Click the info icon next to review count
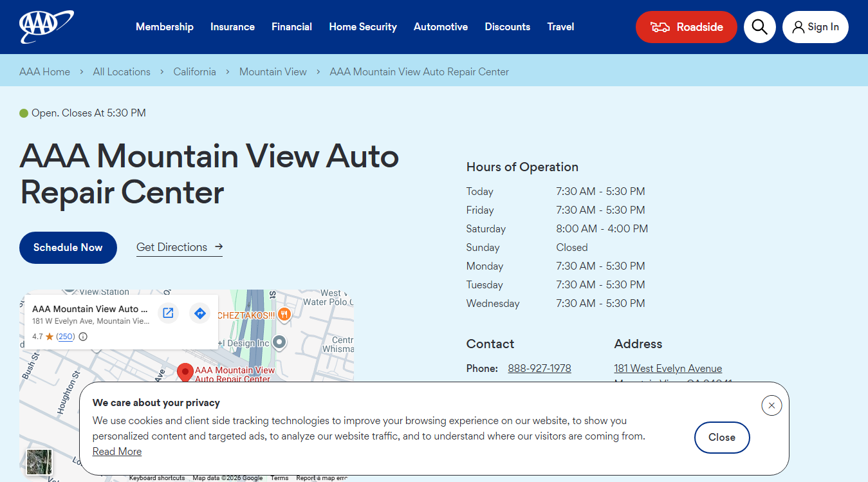Image resolution: width=868 pixels, height=482 pixels. point(83,337)
